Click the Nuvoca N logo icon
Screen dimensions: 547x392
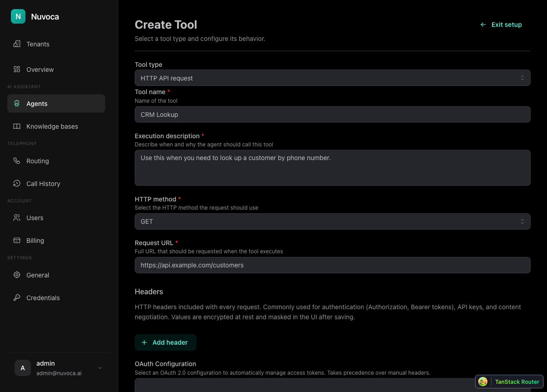coord(18,16)
